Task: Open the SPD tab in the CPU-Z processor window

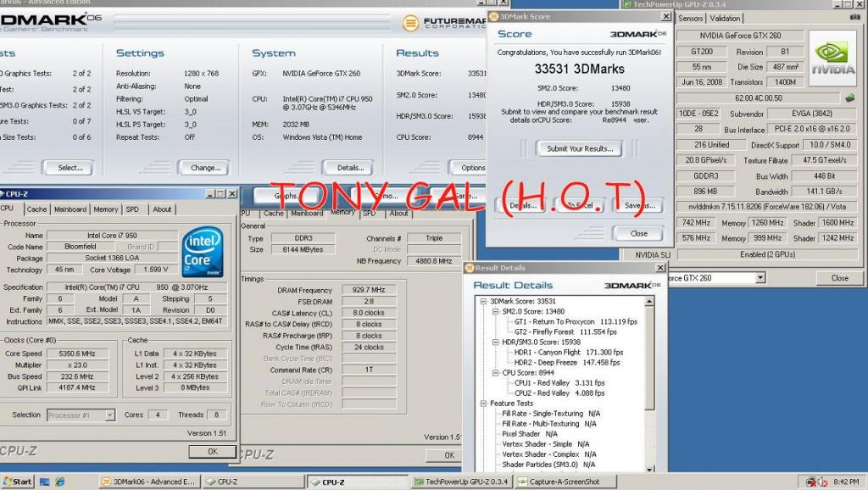Action: click(132, 209)
